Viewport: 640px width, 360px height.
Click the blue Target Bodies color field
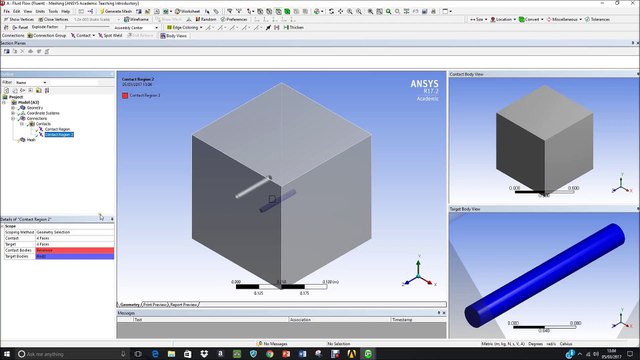tap(75, 256)
